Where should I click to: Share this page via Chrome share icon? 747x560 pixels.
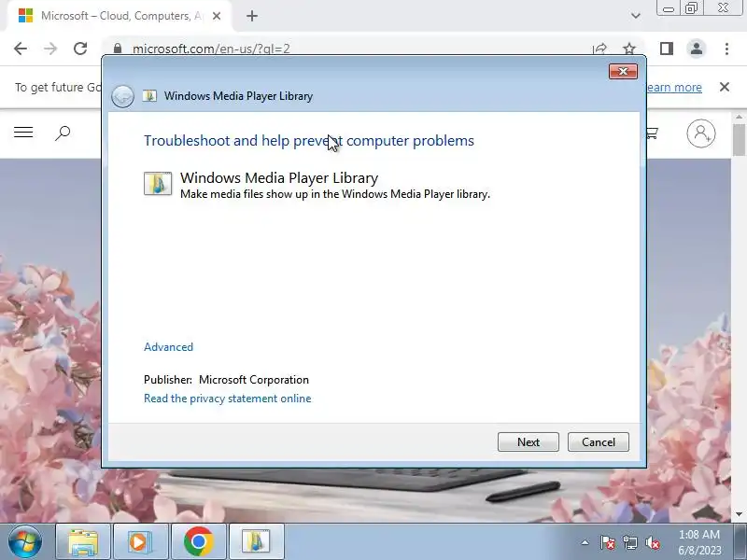(599, 49)
